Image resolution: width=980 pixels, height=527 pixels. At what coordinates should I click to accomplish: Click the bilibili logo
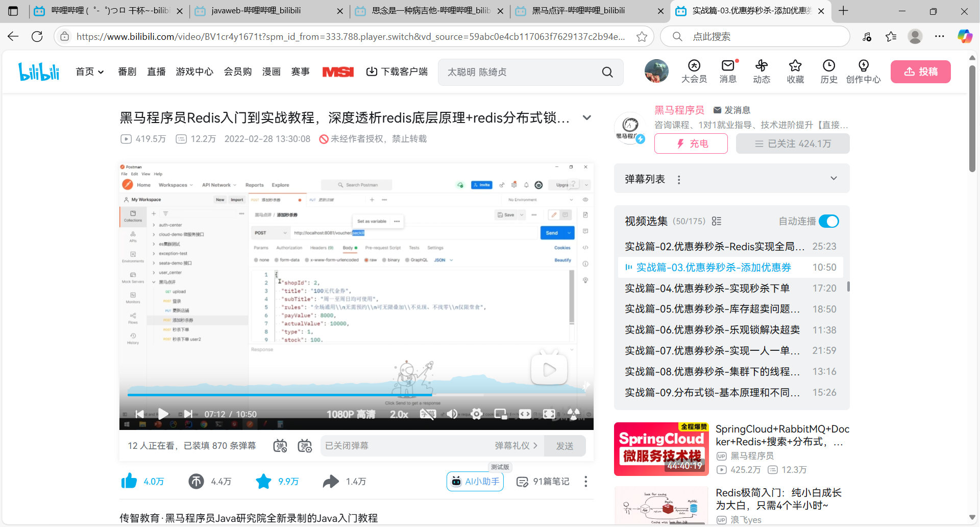tap(39, 71)
